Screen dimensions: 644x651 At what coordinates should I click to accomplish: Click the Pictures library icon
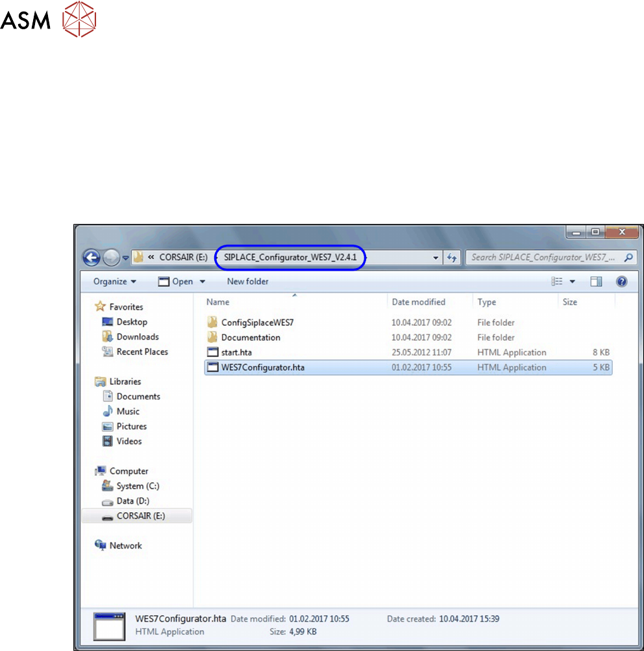pyautogui.click(x=108, y=426)
